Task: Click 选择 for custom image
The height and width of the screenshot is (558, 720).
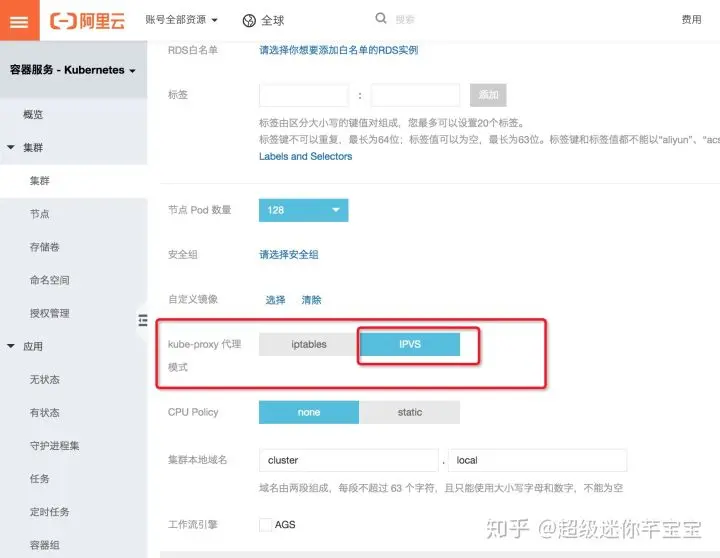Action: [276, 300]
